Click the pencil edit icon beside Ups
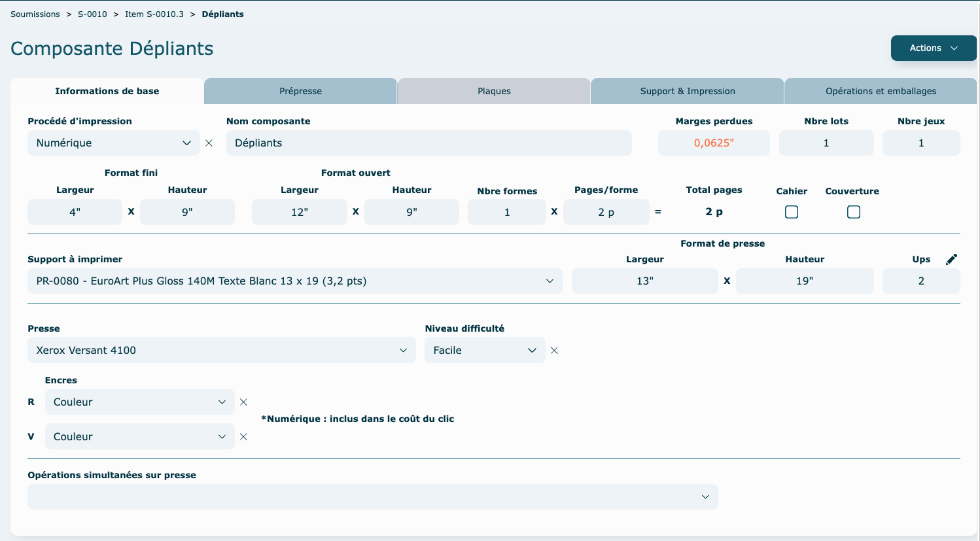980x541 pixels. click(x=951, y=260)
